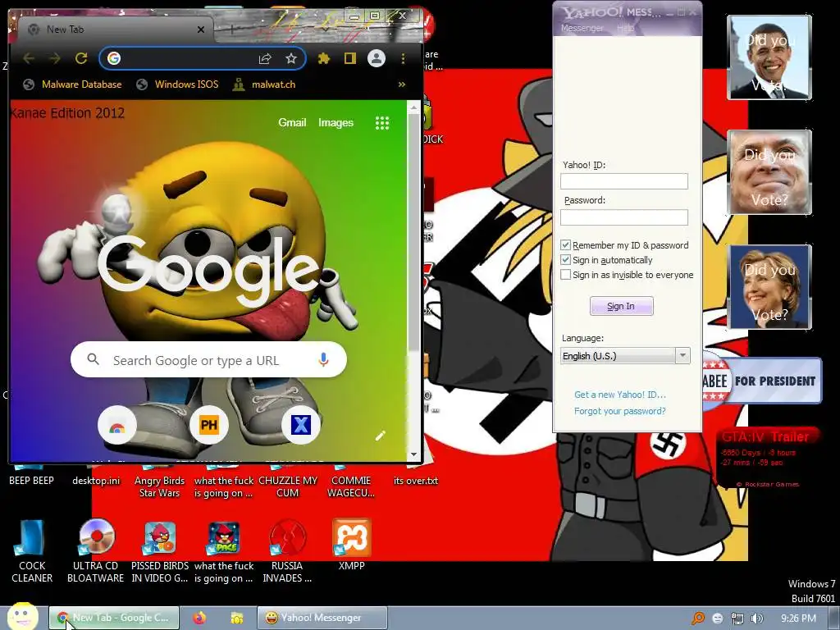Open the Angry Birds Space desktop icon
This screenshot has width=840, height=630.
click(224, 552)
